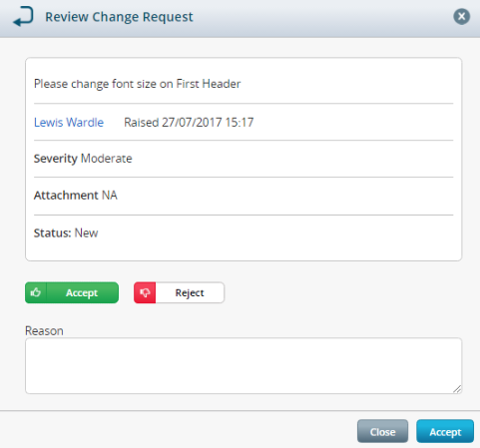Screen dimensions: 480x448
Task: Choose the Reject option label
Action: [x=190, y=292]
